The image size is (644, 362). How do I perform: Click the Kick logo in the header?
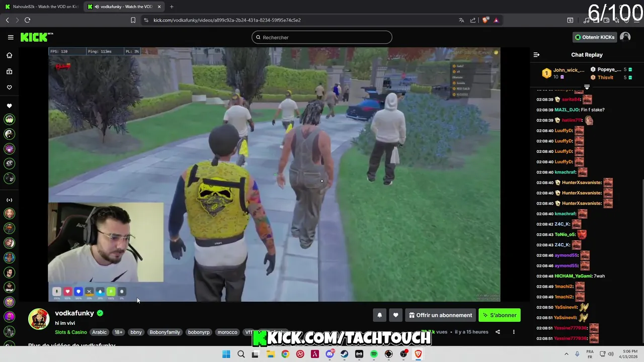pos(36,37)
